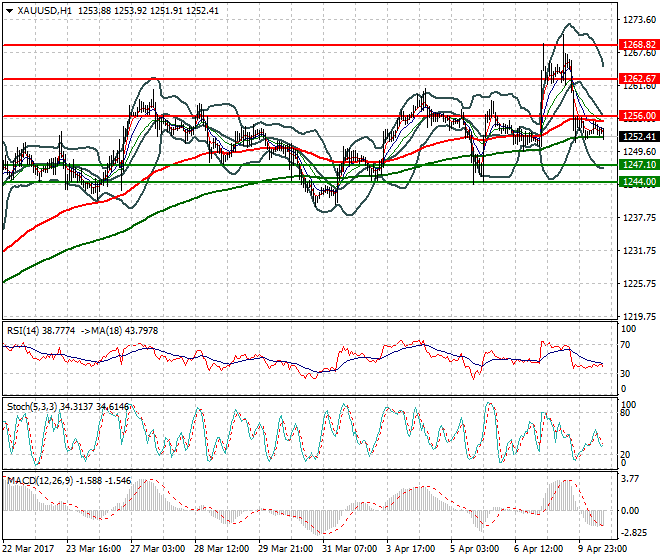660x560 pixels.
Task: Click the RSI scale value 30
Action: click(x=625, y=373)
